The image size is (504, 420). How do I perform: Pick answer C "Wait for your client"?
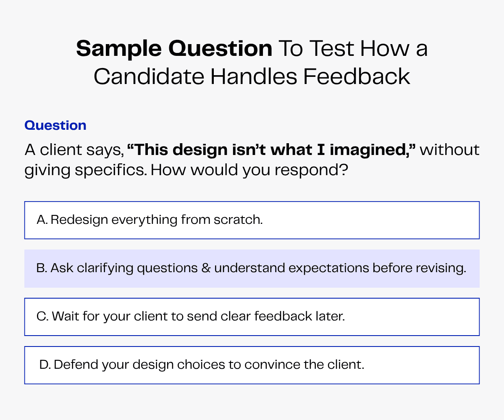pyautogui.click(x=252, y=317)
